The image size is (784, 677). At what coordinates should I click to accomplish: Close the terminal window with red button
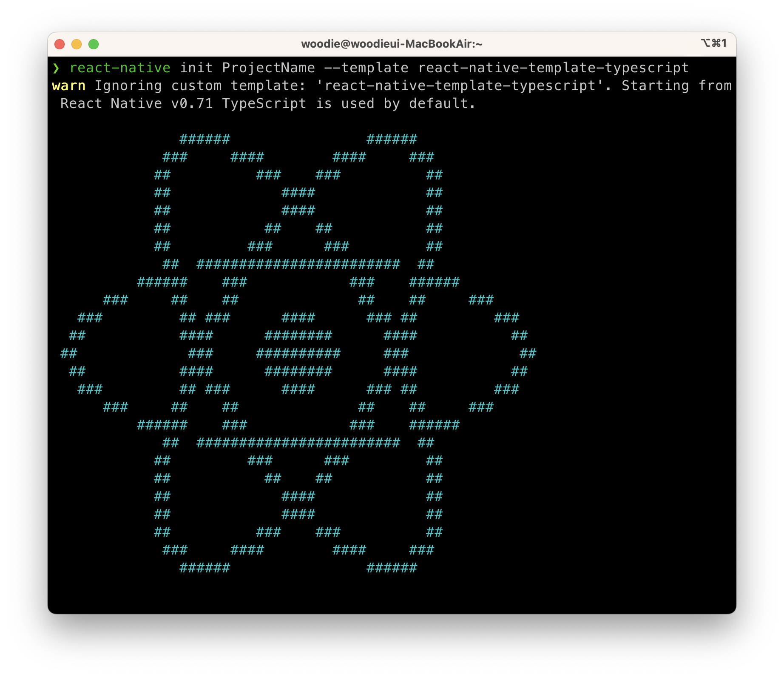point(60,44)
